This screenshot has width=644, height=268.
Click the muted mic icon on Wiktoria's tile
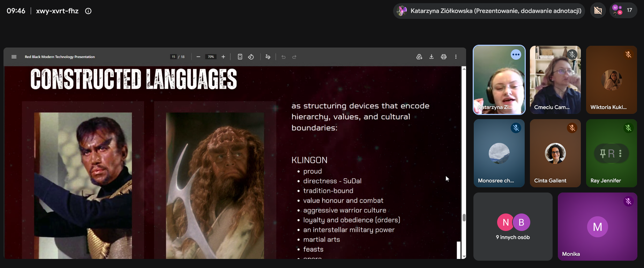pos(628,55)
